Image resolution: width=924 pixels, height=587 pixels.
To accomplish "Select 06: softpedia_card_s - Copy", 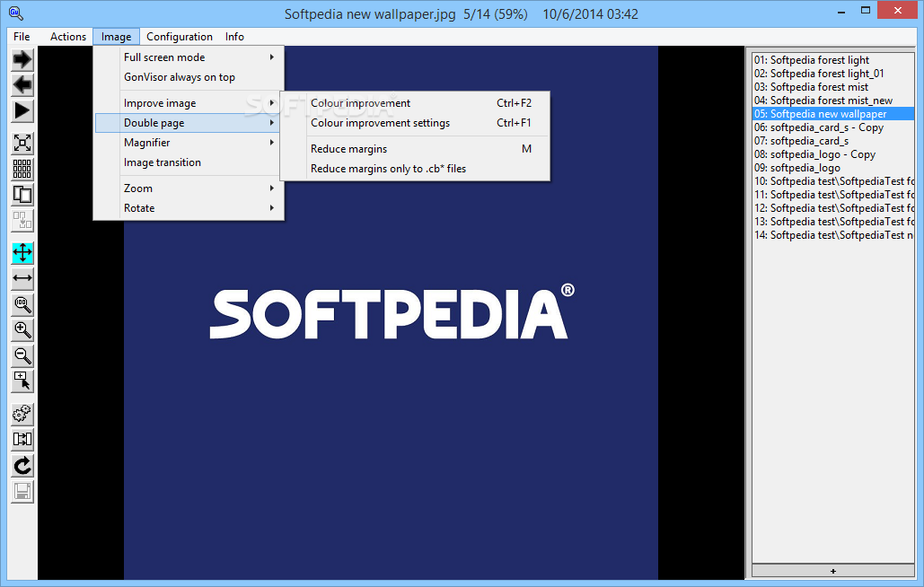I will (x=833, y=127).
